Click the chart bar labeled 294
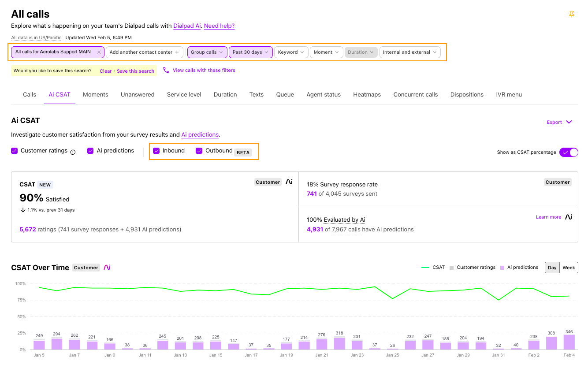Image resolution: width=588 pixels, height=372 pixels. point(57,343)
